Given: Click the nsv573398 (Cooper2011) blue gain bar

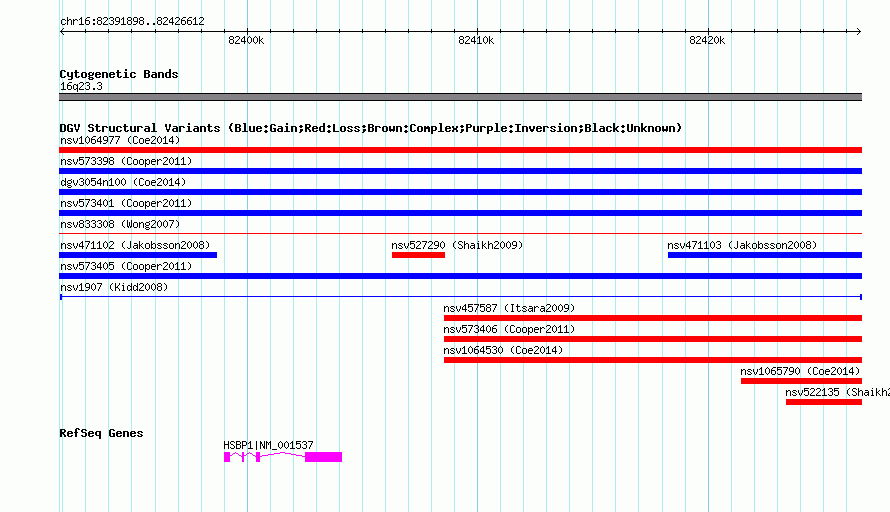Looking at the screenshot, I should point(460,171).
